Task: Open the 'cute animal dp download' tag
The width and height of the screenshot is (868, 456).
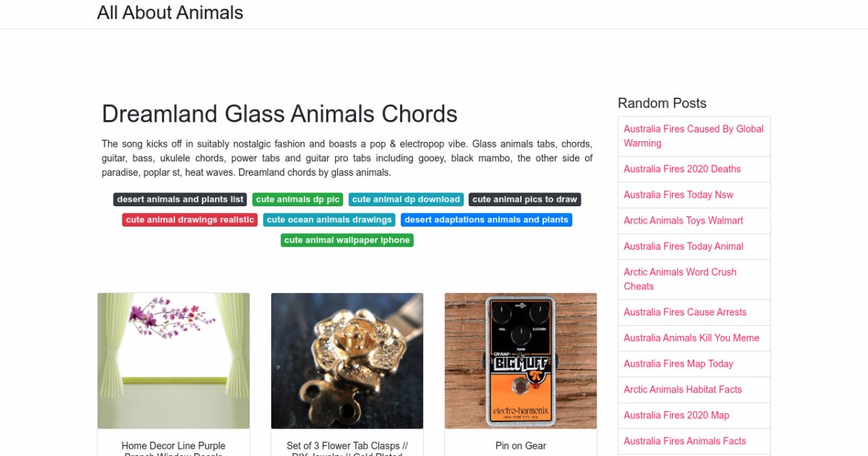Action: pyautogui.click(x=406, y=199)
